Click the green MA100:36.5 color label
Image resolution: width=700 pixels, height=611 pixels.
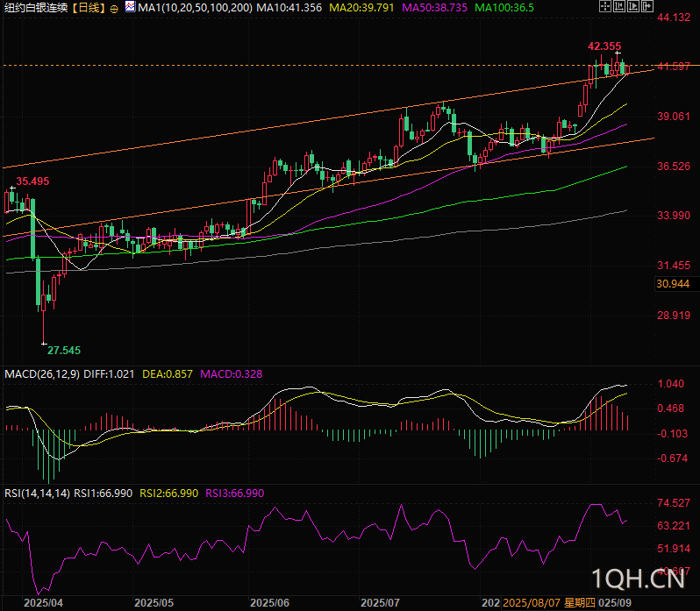click(504, 8)
